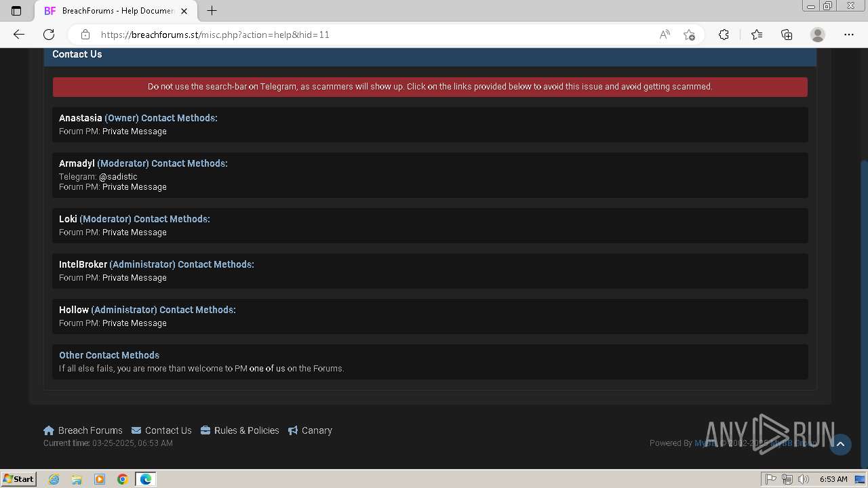Close the BreachForums tab
This screenshot has width=868, height=488.
click(x=184, y=11)
